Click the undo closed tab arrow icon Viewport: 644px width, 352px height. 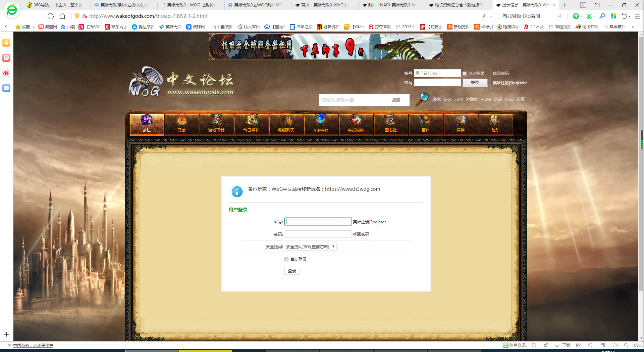tap(624, 16)
